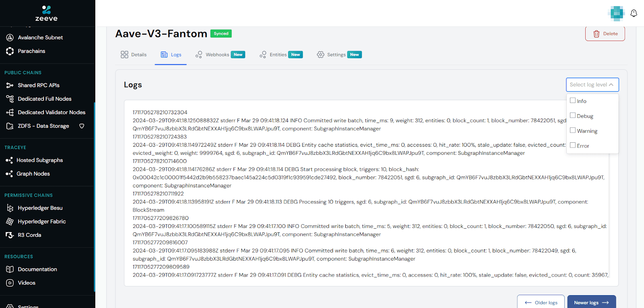
Task: Click the left arrow on Older logs
Action: 528,303
